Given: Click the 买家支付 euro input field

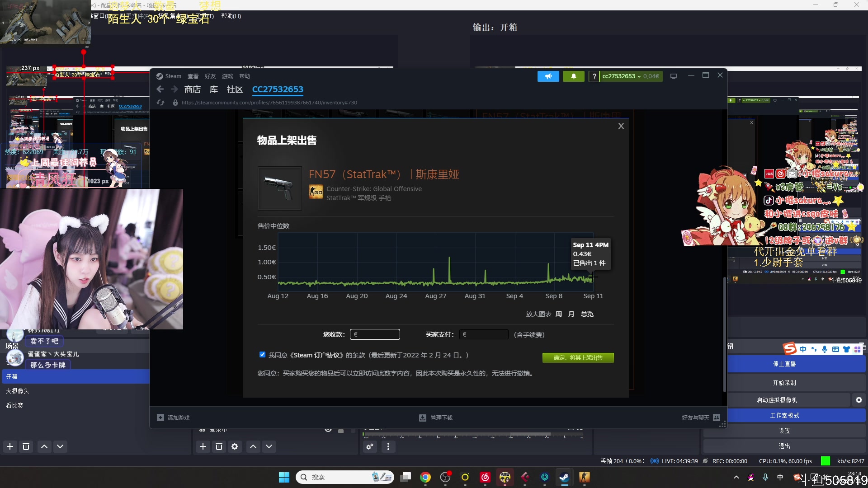Looking at the screenshot, I should pyautogui.click(x=484, y=334).
